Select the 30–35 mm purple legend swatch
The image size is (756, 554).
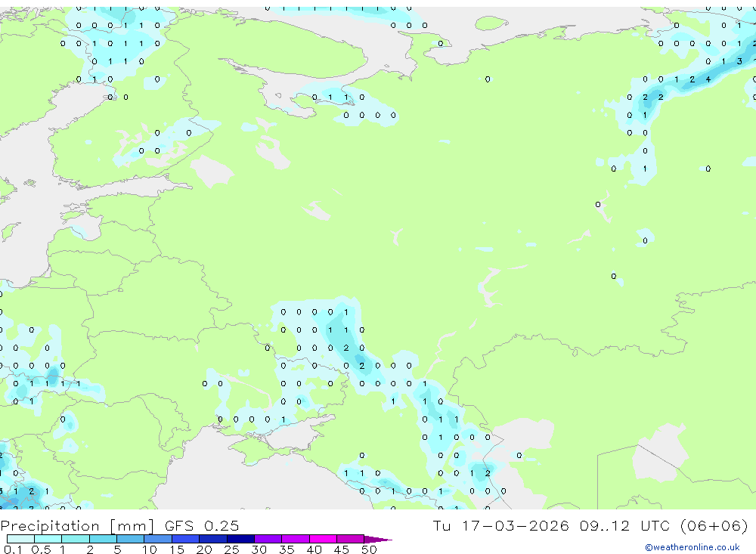coord(268,539)
